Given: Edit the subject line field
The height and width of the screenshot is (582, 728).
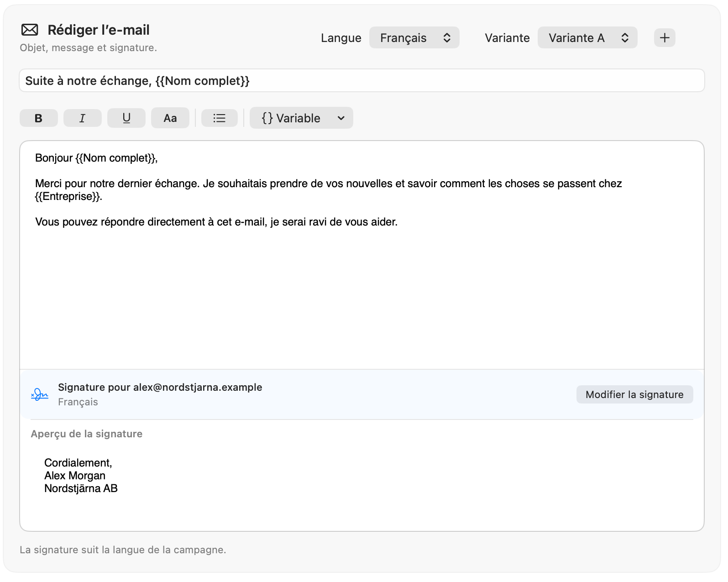Looking at the screenshot, I should point(362,81).
